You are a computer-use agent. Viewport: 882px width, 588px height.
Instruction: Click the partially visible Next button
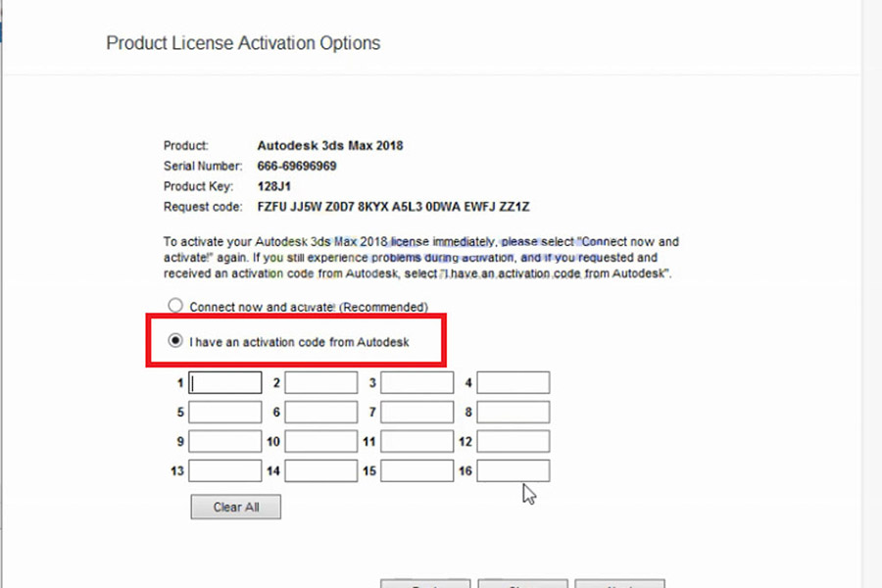click(x=619, y=583)
